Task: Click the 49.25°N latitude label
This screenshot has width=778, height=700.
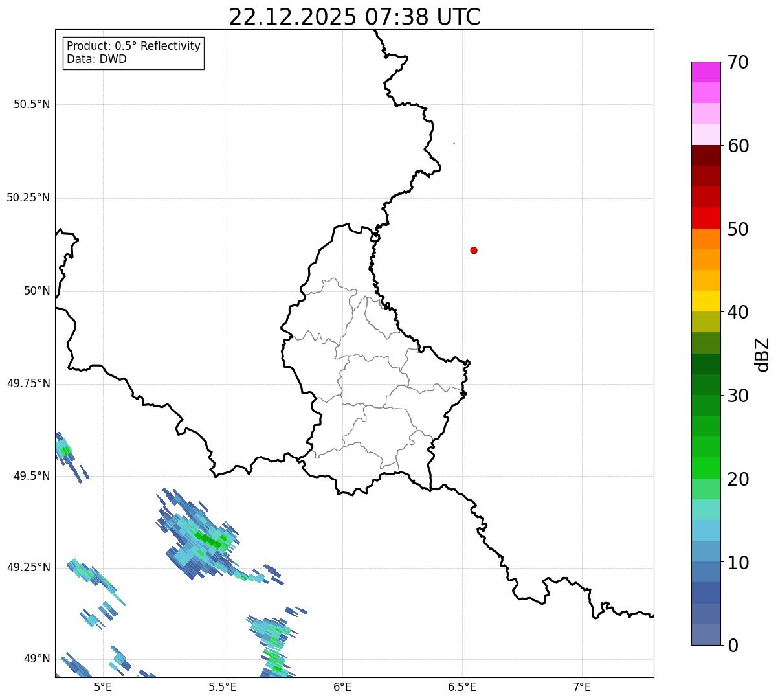Action: pos(28,567)
